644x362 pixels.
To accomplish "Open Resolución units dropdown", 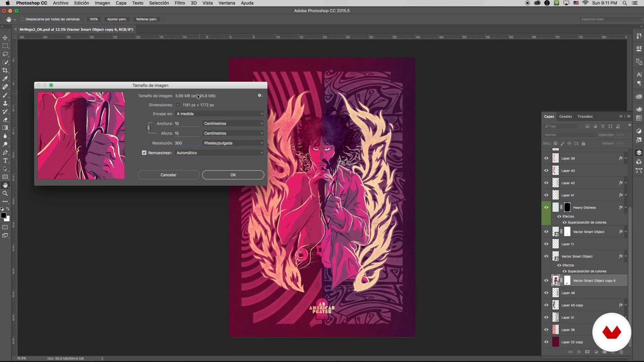I will [233, 143].
